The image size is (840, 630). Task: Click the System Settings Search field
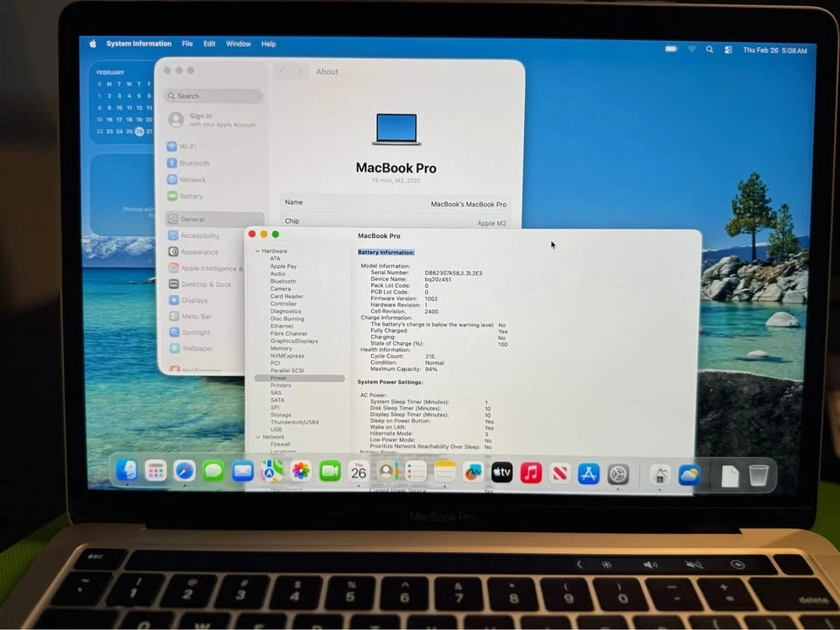[x=213, y=96]
